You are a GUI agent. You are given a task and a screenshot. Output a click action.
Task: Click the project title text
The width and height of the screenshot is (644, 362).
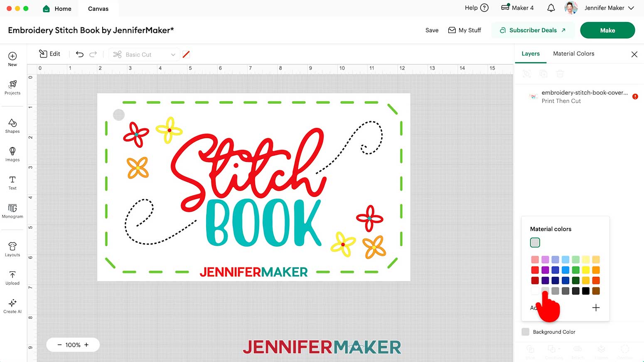(x=91, y=30)
